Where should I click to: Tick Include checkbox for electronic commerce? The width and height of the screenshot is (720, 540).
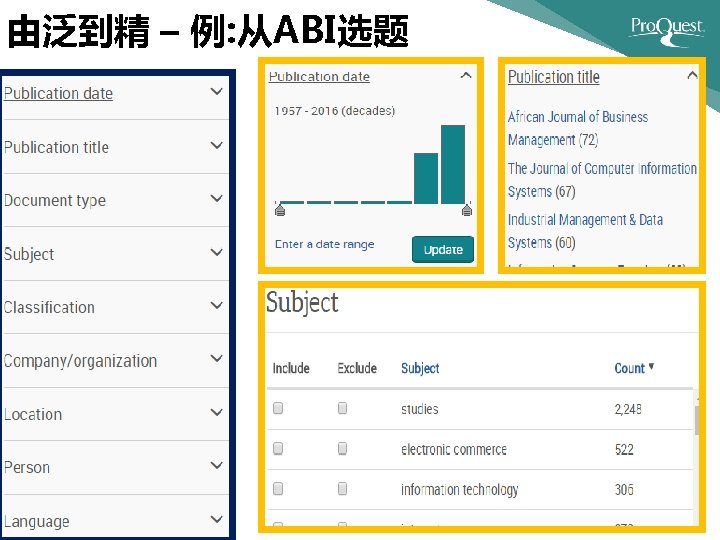pos(278,448)
